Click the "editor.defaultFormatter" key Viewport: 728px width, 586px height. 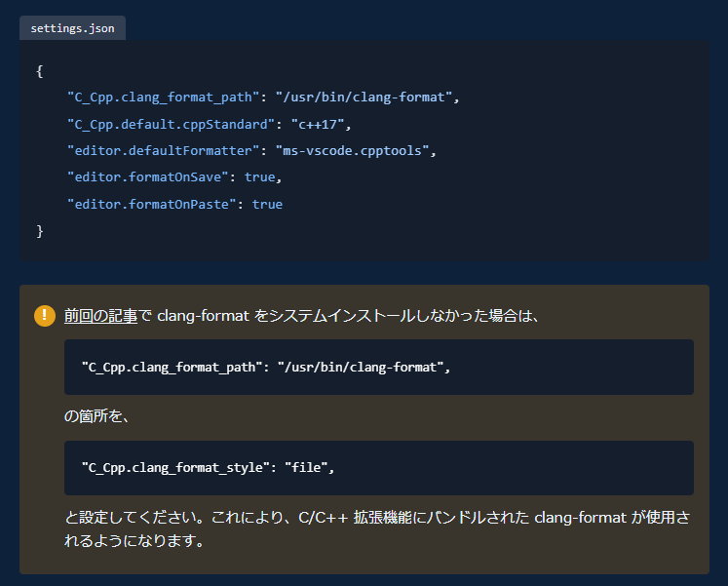[163, 151]
